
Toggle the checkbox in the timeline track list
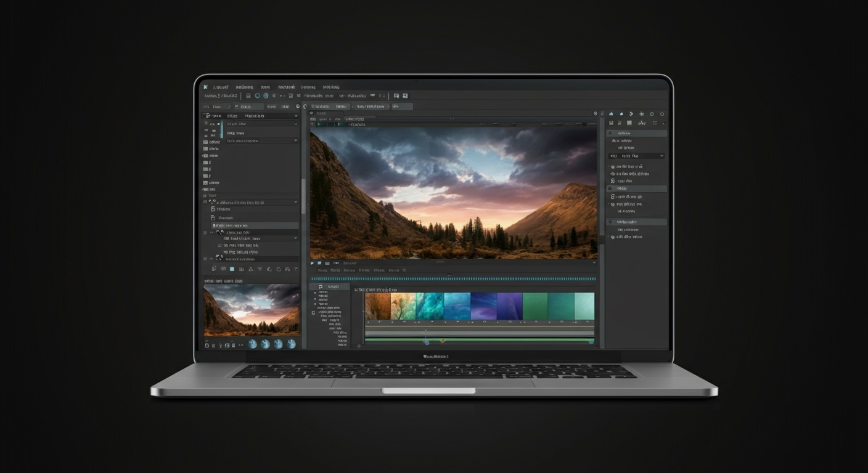click(x=313, y=313)
